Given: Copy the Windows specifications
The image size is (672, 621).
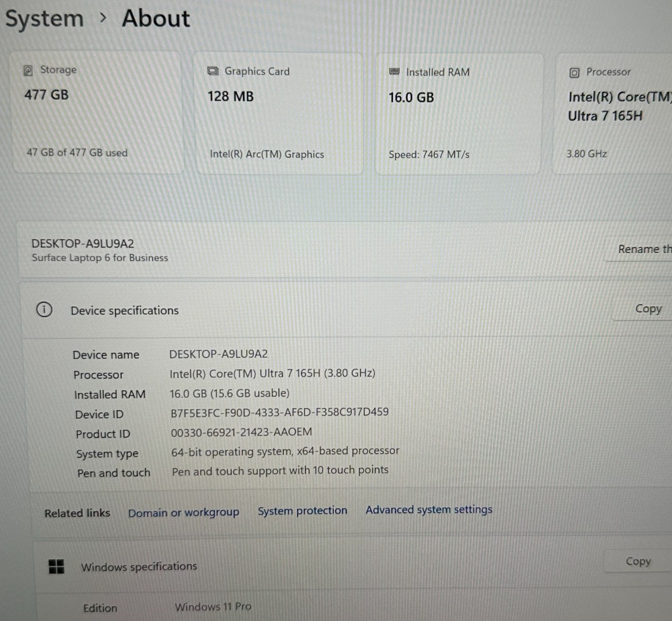Looking at the screenshot, I should click(x=638, y=561).
